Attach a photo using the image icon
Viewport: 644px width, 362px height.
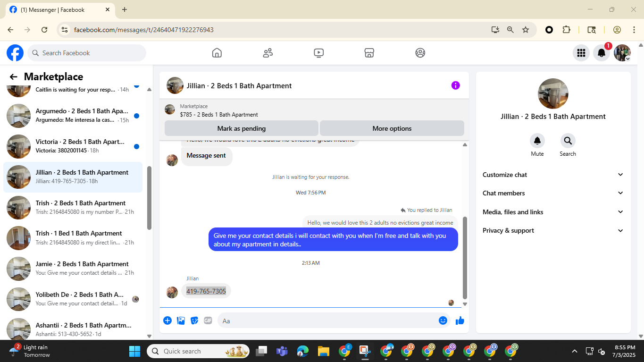tap(181, 320)
